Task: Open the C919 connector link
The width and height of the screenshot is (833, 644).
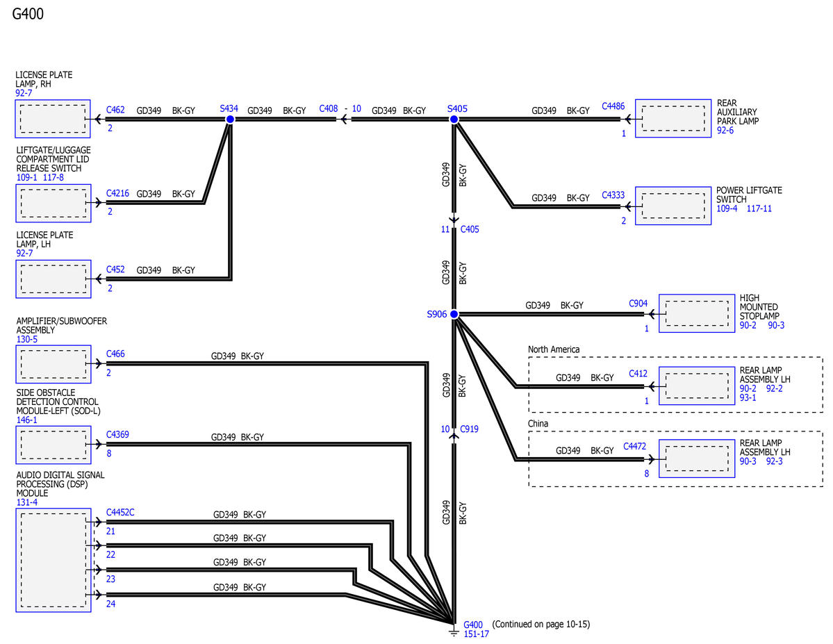Action: tap(469, 429)
